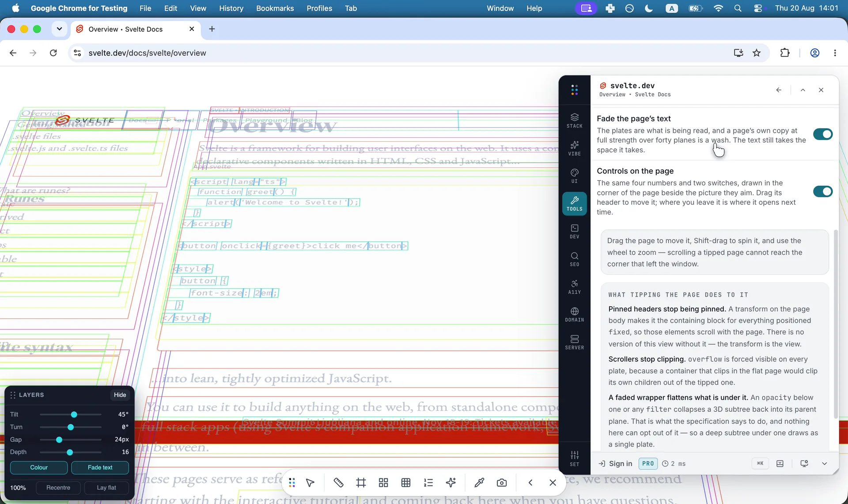Click the camera screenshot tool
Screen dimensions: 848x504
[502, 483]
